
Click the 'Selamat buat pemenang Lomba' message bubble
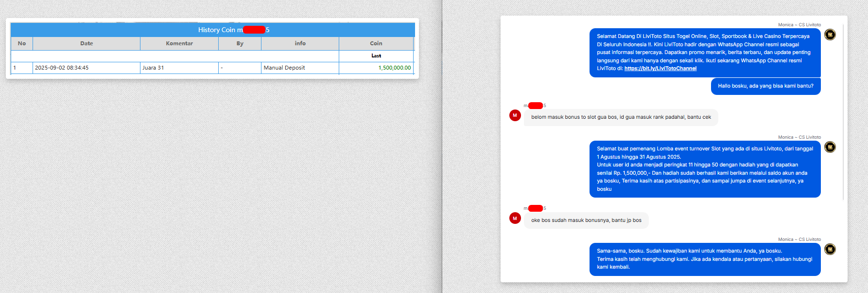(x=705, y=169)
